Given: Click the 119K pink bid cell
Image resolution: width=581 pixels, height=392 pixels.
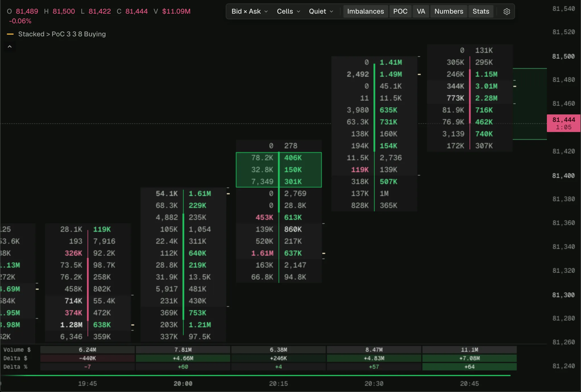Looking at the screenshot, I should tap(360, 170).
